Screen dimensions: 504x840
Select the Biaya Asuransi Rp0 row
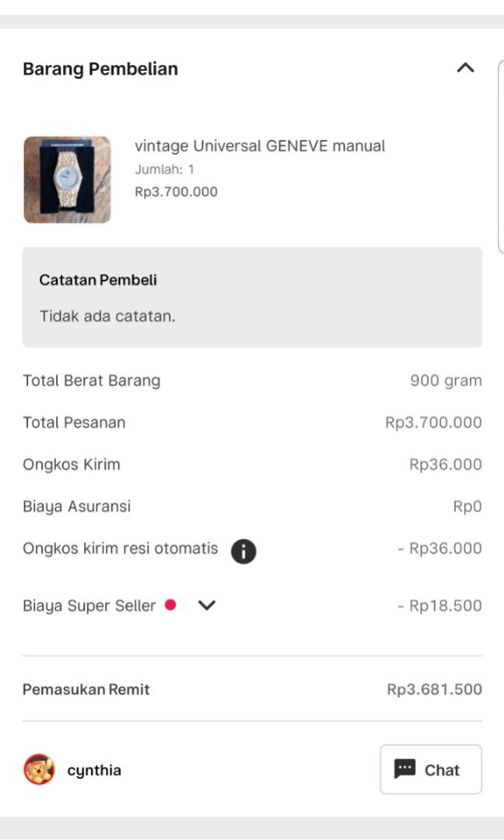coord(252,506)
